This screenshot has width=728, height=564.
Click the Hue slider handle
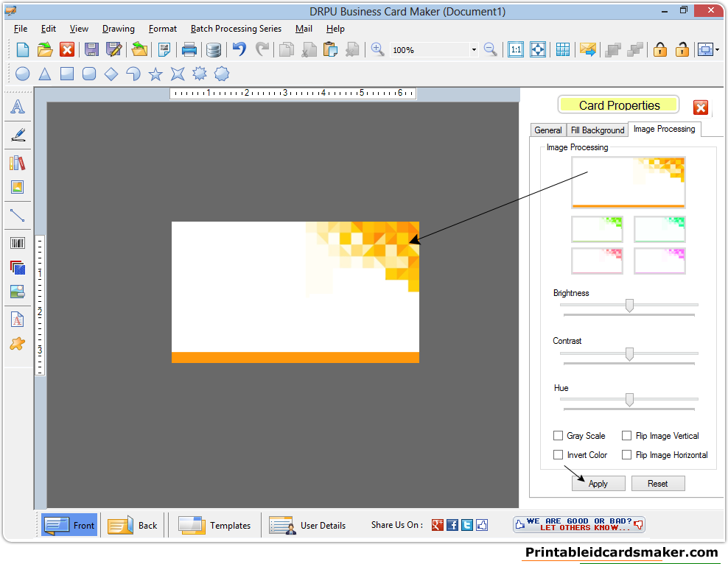tap(629, 399)
